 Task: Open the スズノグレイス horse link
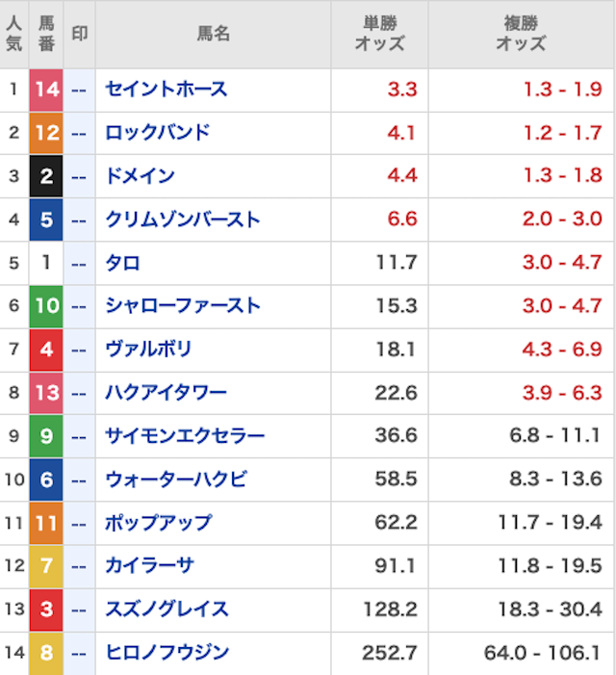point(167,610)
